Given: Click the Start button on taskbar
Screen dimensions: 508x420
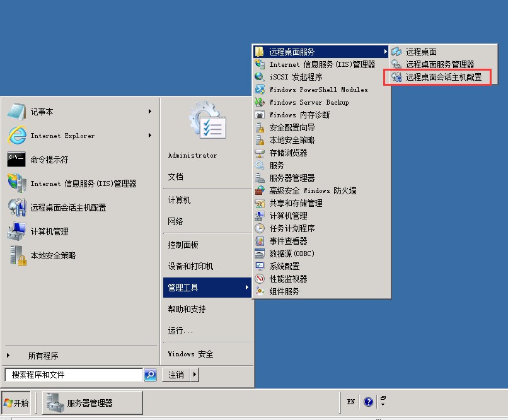Looking at the screenshot, I should point(16,403).
